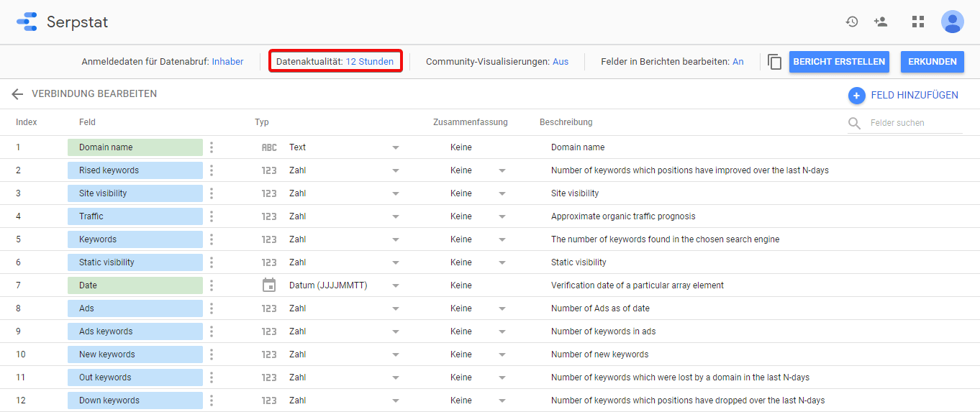Expand aggregation dropdown for Rised keywords
Screen dimensions: 980x412
pyautogui.click(x=502, y=170)
